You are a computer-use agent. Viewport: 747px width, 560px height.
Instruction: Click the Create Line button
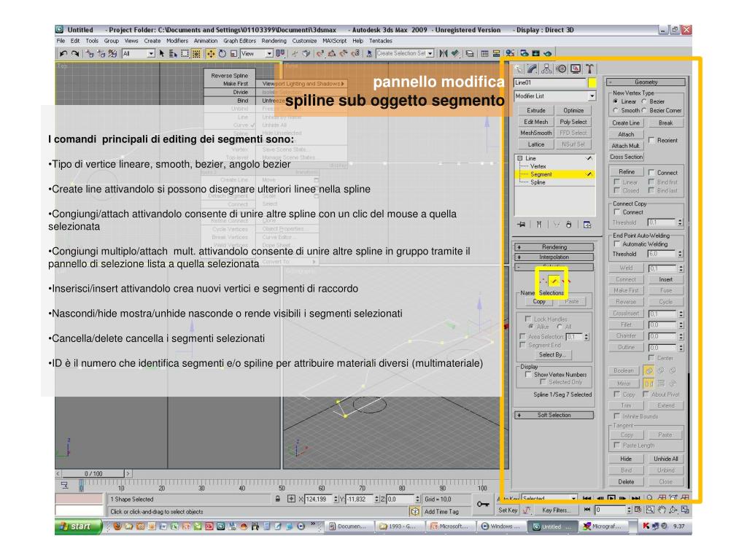point(626,122)
